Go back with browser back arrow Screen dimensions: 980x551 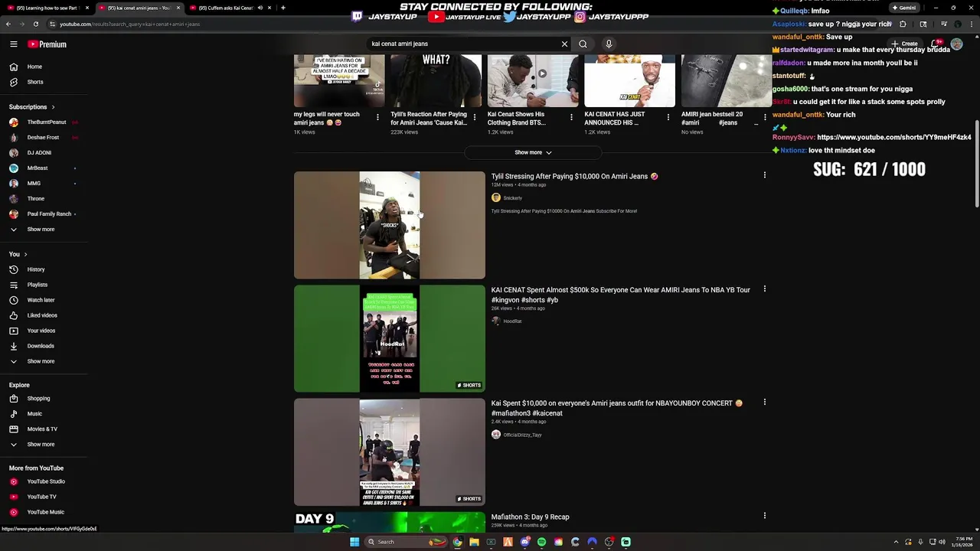[8, 24]
